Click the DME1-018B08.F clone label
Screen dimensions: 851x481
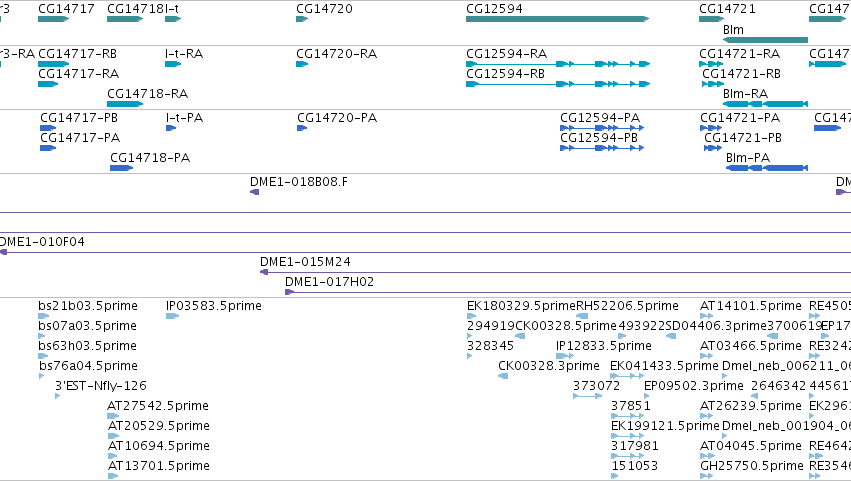coord(299,182)
